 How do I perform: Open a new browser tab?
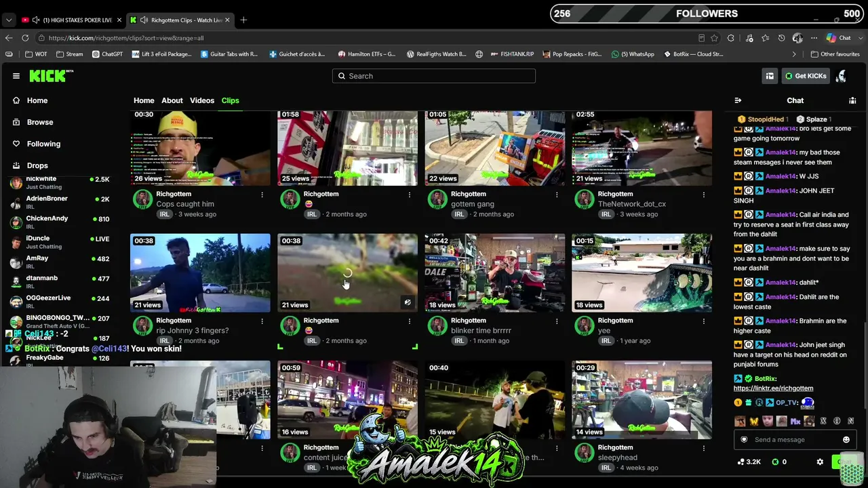(x=243, y=20)
